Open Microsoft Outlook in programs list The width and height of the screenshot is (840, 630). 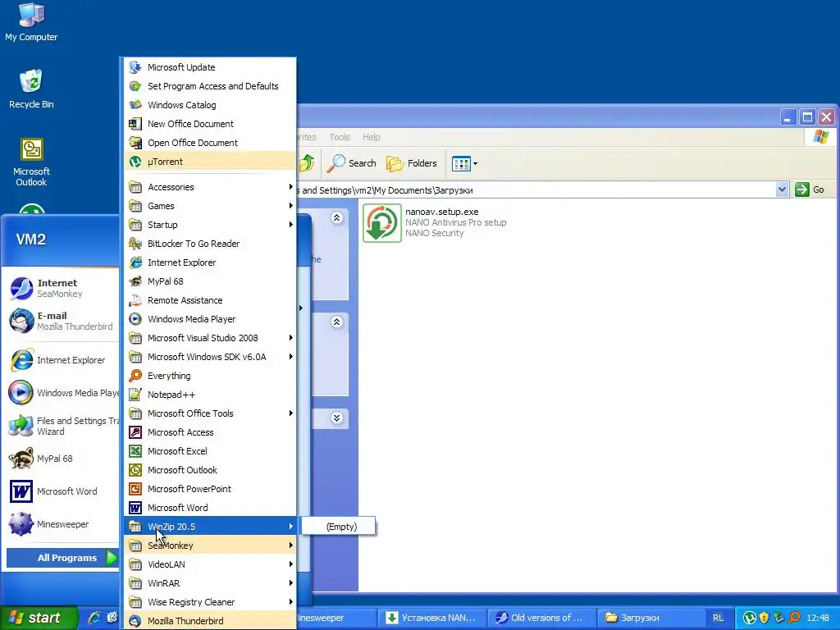(210, 470)
